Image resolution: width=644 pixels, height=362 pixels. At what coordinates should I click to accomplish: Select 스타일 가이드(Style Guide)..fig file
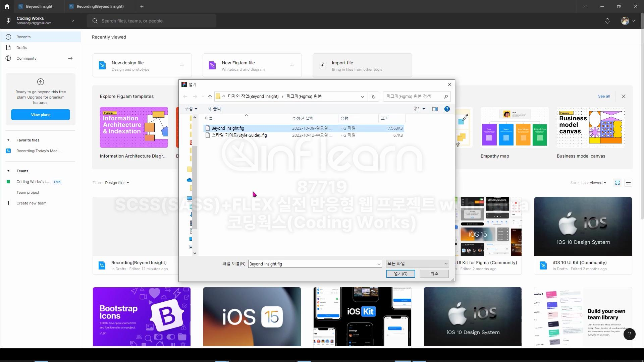tap(304, 135)
